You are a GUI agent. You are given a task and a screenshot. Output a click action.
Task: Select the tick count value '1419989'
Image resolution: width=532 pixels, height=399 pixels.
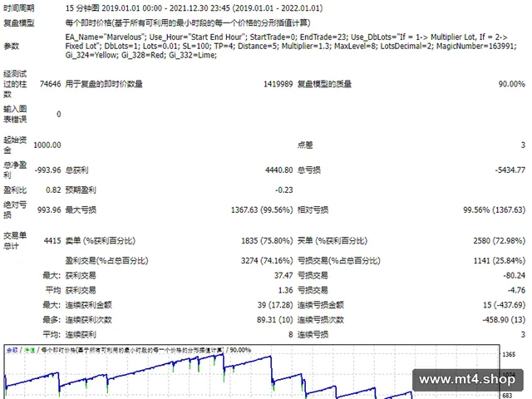tap(278, 84)
